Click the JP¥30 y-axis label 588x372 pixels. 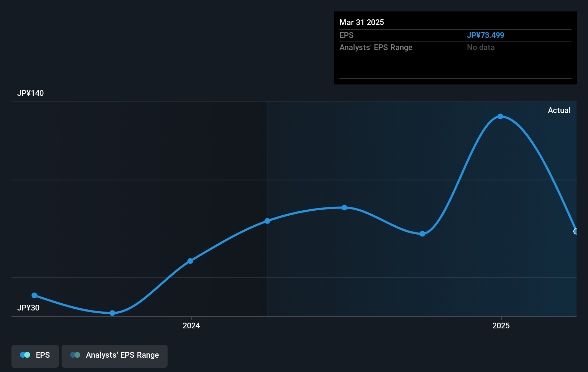click(x=28, y=308)
